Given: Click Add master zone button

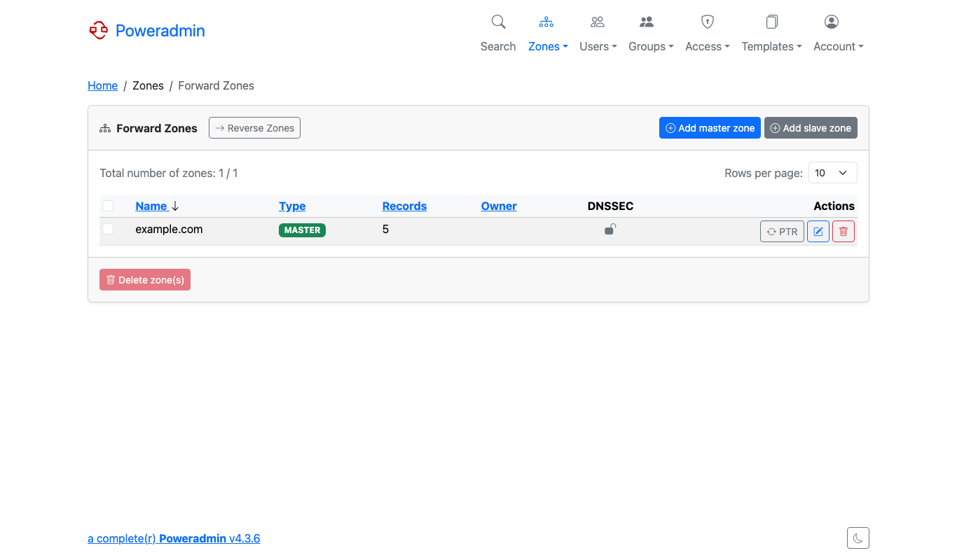Looking at the screenshot, I should pos(710,128).
